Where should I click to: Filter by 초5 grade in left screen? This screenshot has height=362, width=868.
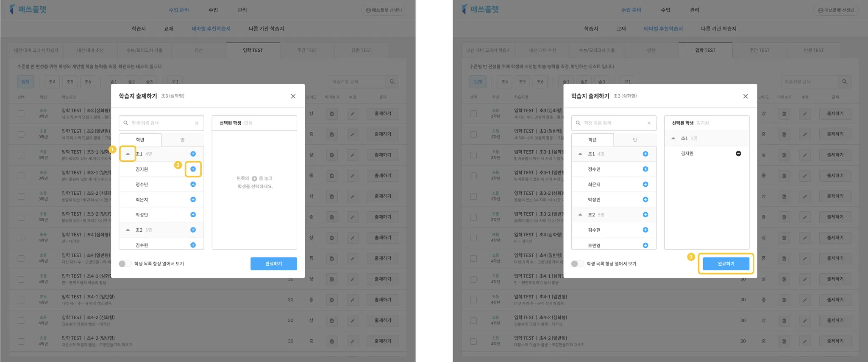click(70, 81)
